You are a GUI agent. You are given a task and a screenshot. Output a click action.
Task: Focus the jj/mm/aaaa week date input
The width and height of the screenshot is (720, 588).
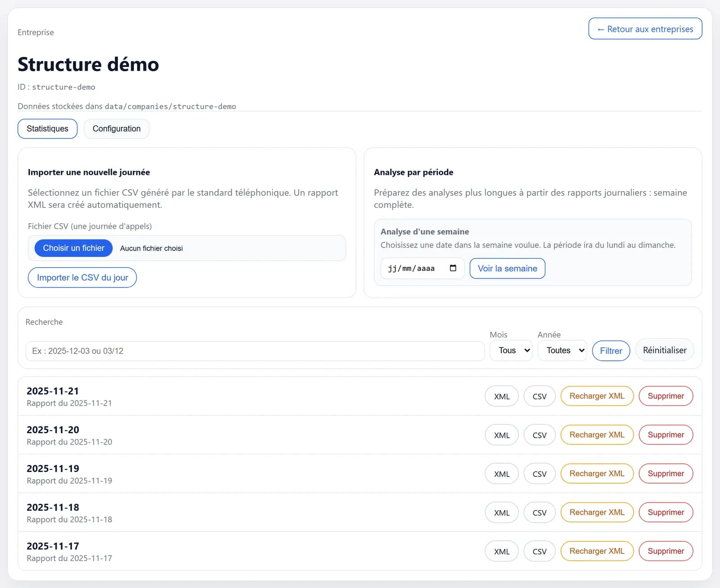pos(422,269)
